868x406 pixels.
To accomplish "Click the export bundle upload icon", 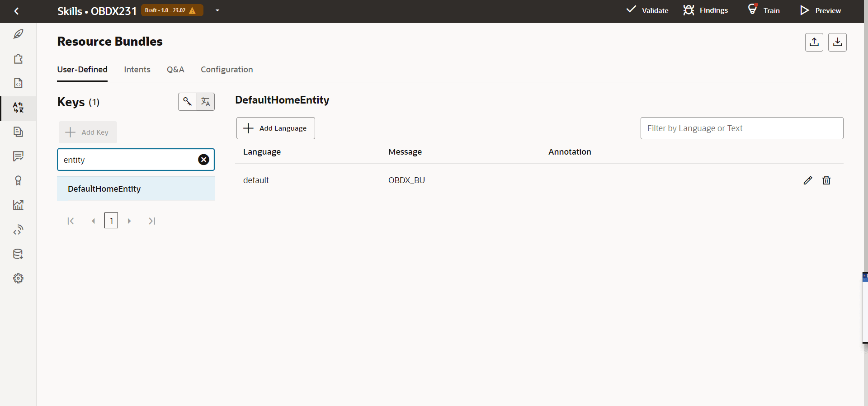I will [x=814, y=42].
